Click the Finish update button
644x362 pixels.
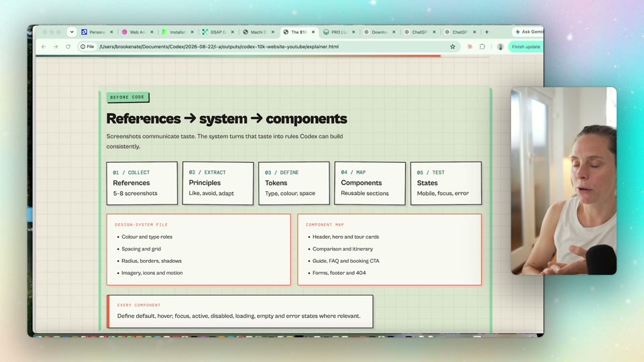click(526, 47)
